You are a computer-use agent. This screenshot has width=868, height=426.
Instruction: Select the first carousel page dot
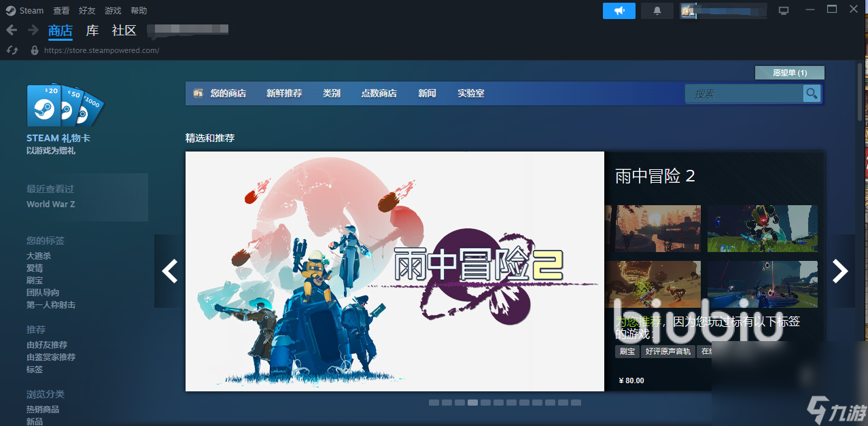(434, 402)
